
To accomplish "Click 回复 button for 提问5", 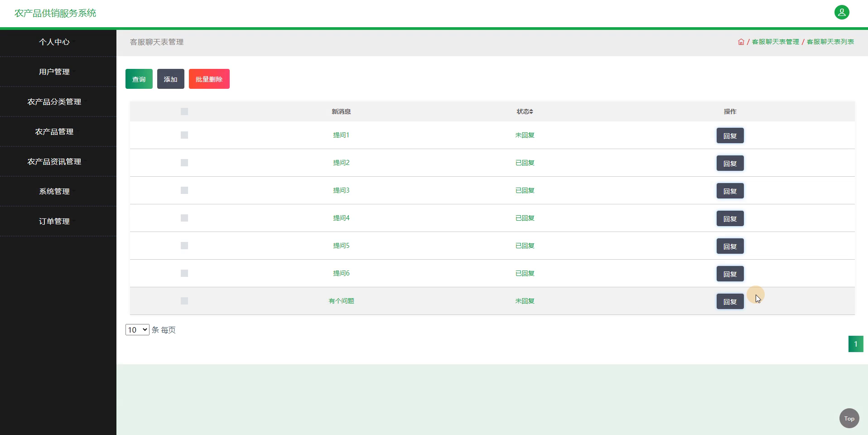I will click(730, 246).
